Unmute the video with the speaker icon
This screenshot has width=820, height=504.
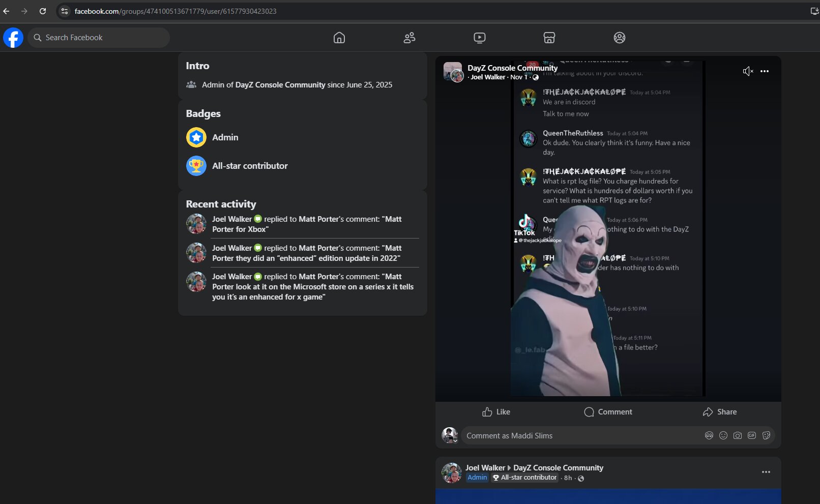click(748, 71)
